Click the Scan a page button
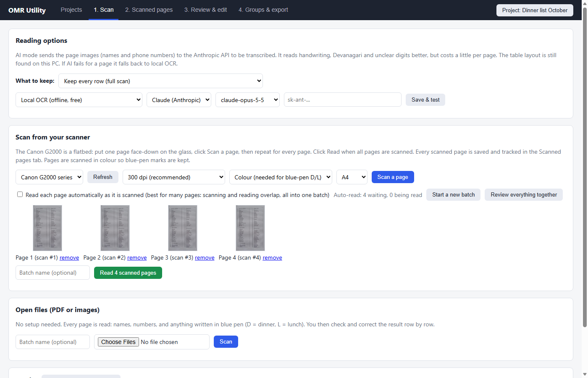This screenshot has width=588, height=378. pyautogui.click(x=393, y=177)
